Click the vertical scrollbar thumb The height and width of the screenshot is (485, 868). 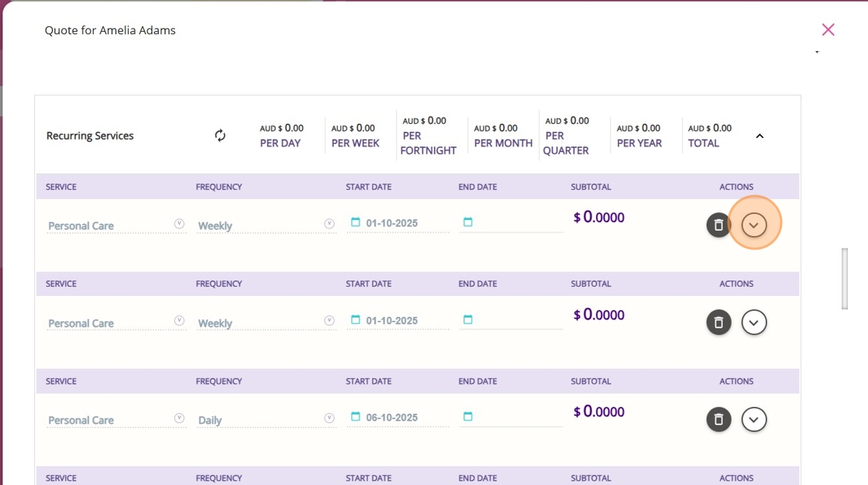tap(845, 278)
